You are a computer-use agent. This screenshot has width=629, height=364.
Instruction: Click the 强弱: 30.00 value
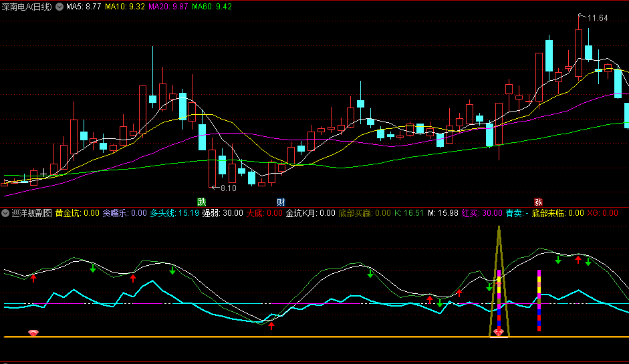coord(223,213)
